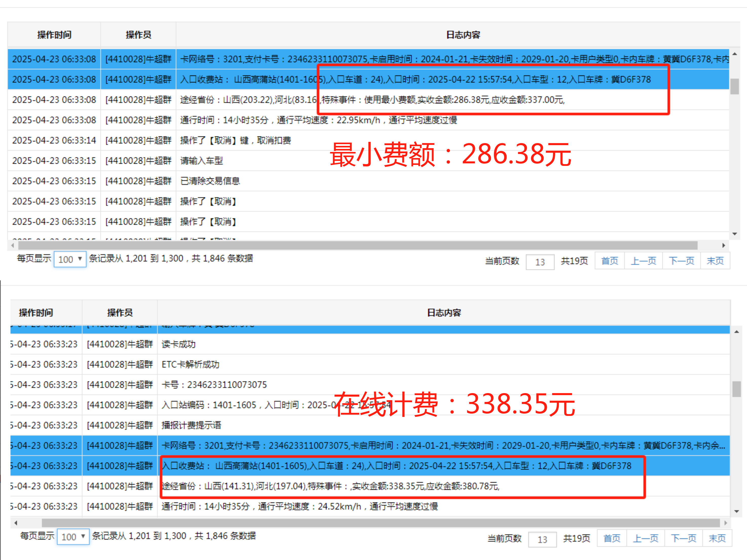The width and height of the screenshot is (747, 560).
Task: Select bottom row 入口收费站：山西高蒲站(1401-1605)
Action: coord(370,466)
